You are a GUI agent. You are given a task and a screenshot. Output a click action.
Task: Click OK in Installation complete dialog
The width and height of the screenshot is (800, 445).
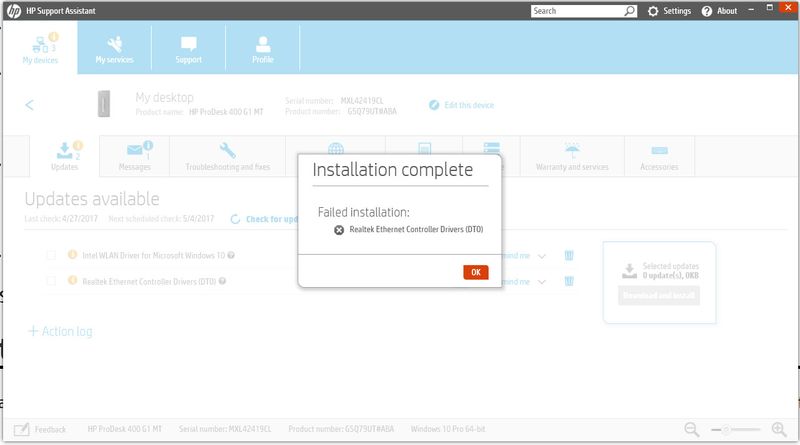point(476,272)
